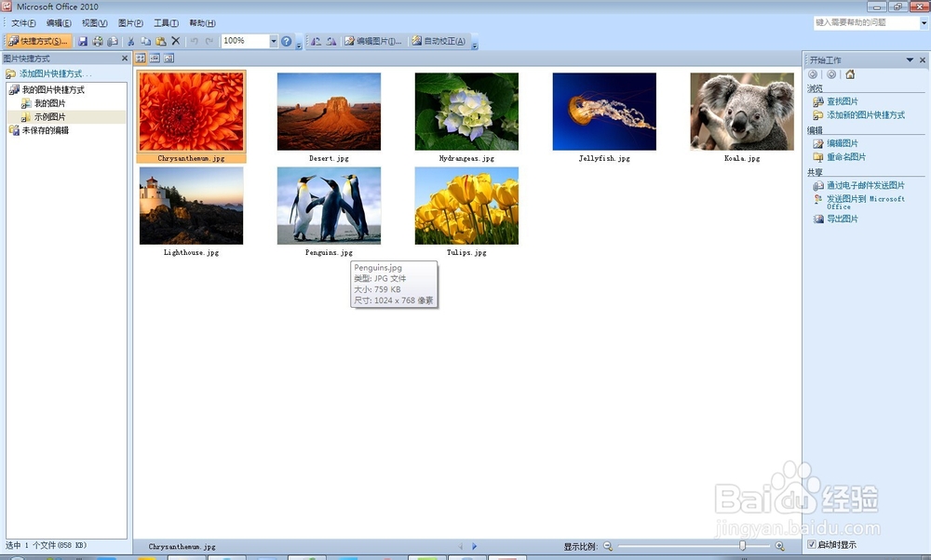Click the Redo arrow icon

coord(209,41)
